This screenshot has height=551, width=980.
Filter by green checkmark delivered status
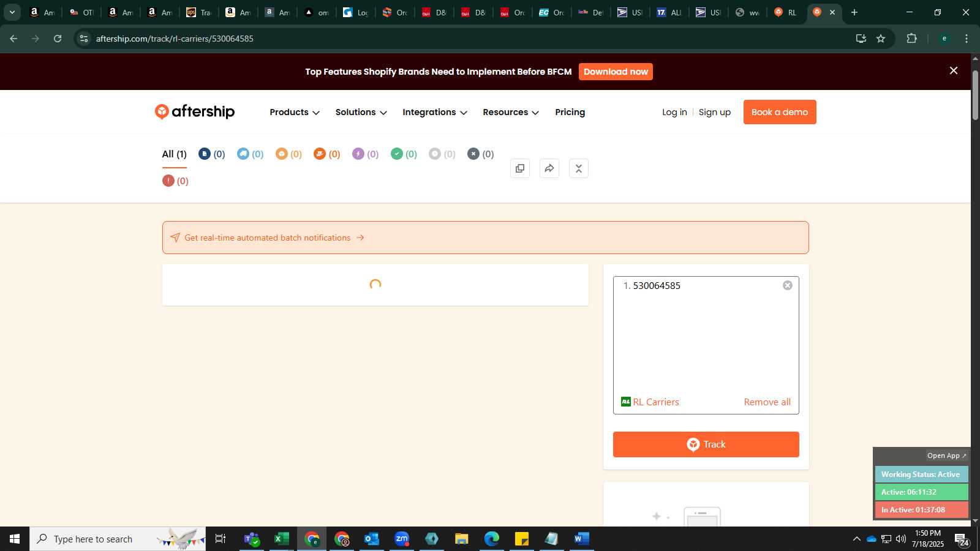click(404, 154)
